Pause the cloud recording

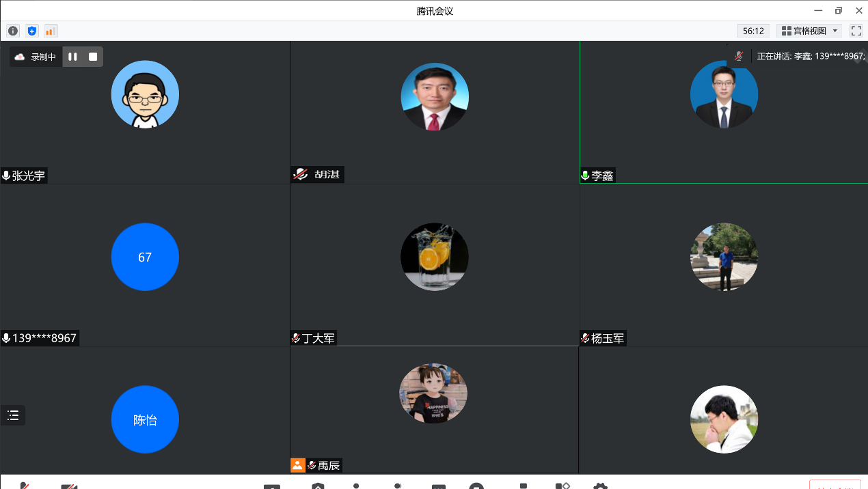click(x=72, y=57)
